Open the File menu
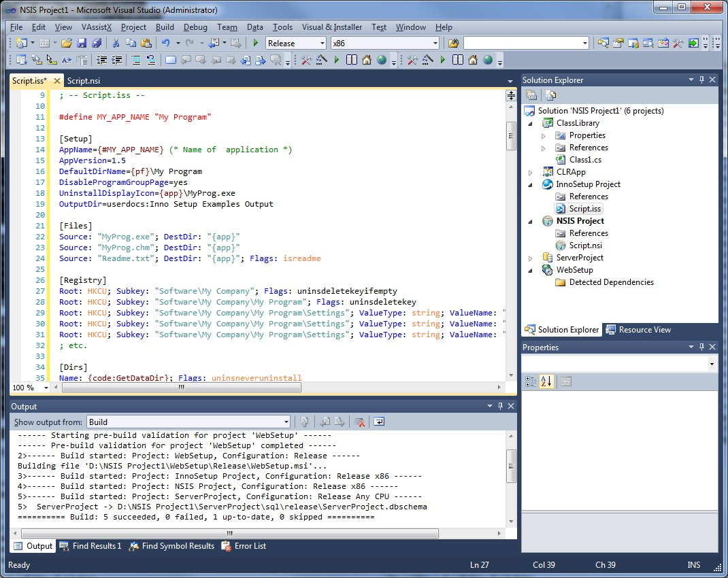The width and height of the screenshot is (728, 578). pos(16,27)
